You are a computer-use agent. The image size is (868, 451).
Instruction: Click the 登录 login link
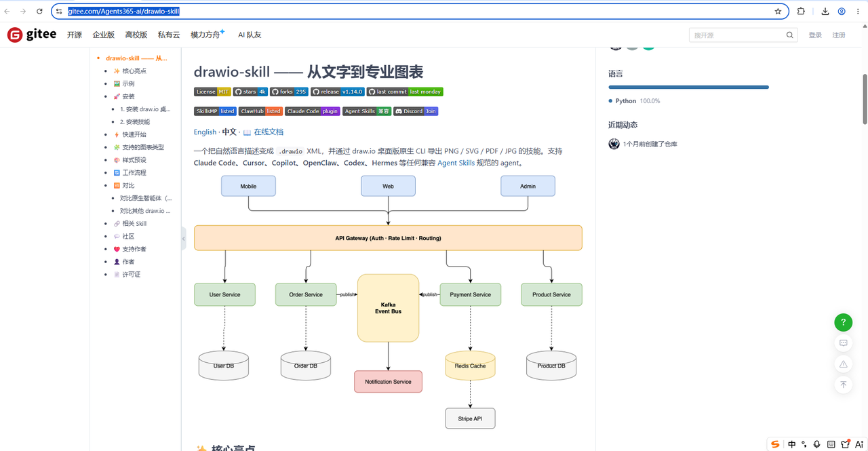815,35
